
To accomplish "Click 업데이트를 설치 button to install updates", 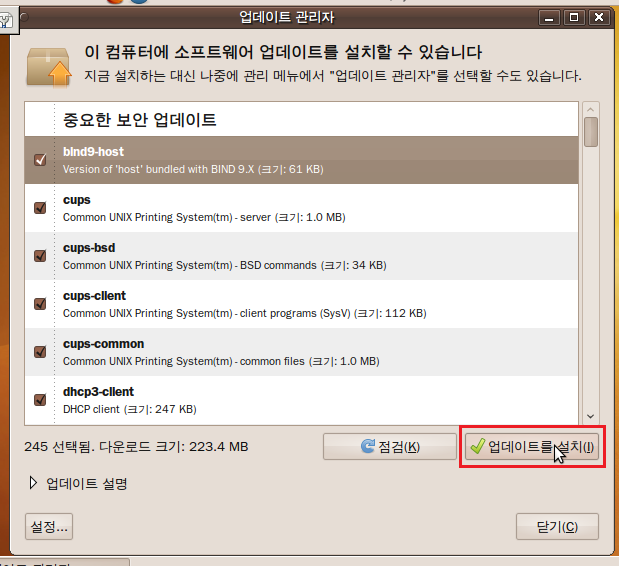I will click(532, 447).
